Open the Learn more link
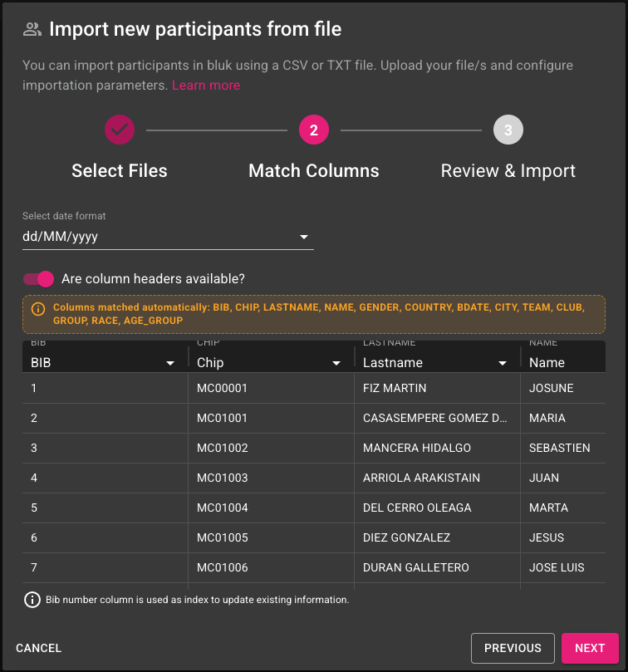This screenshot has height=672, width=628. tap(206, 86)
